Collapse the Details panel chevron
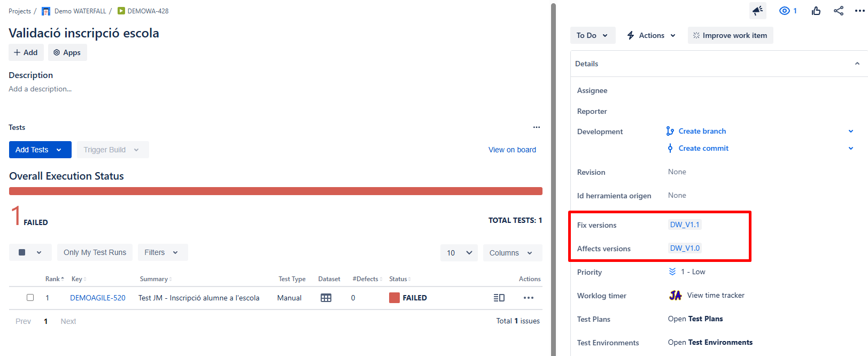Screen dimensions: 868x356 click(857, 64)
